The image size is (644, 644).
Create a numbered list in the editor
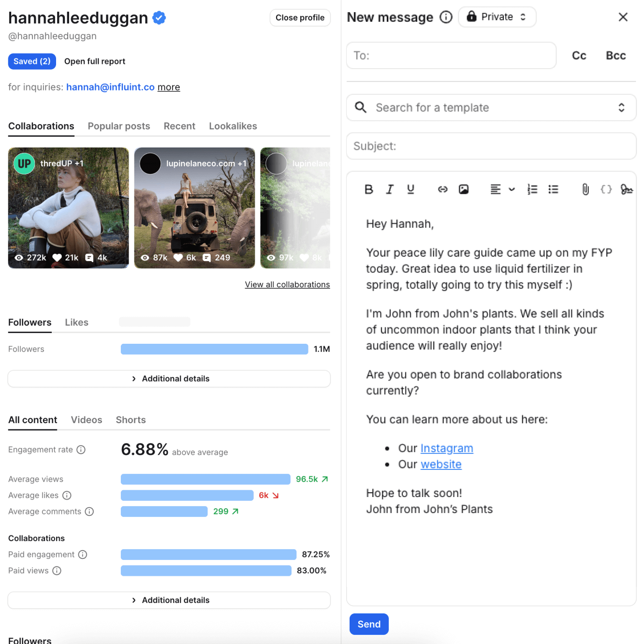point(532,190)
